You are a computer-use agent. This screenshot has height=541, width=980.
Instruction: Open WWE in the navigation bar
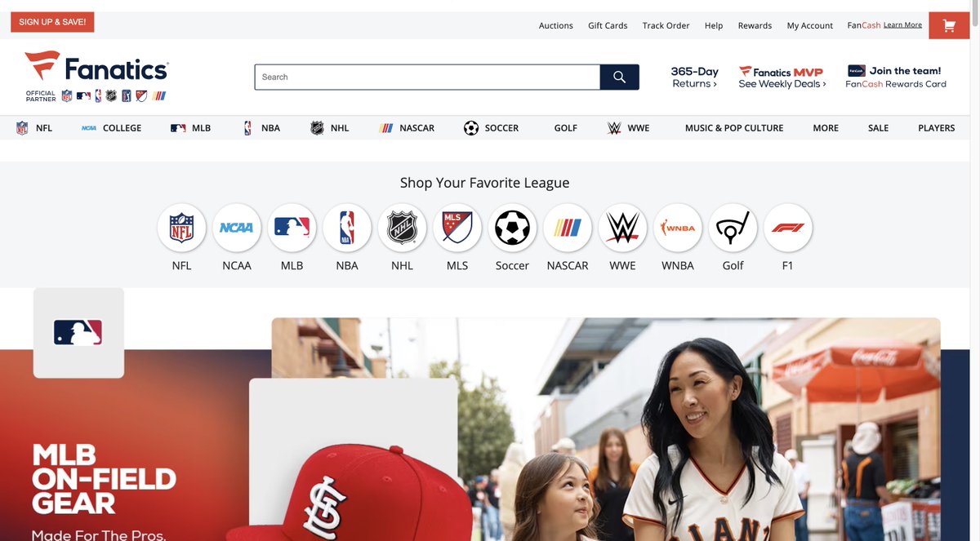tap(629, 128)
